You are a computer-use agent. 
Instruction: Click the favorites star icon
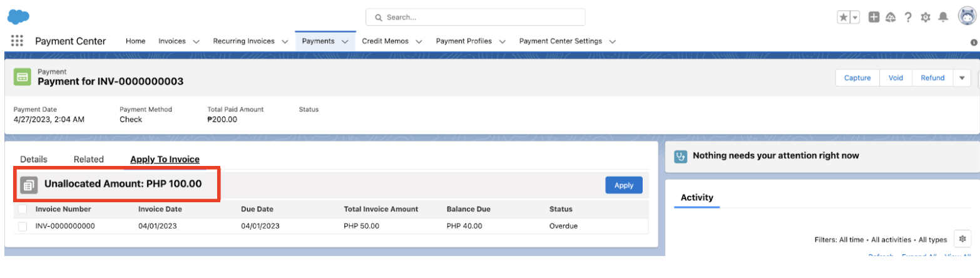coord(844,18)
